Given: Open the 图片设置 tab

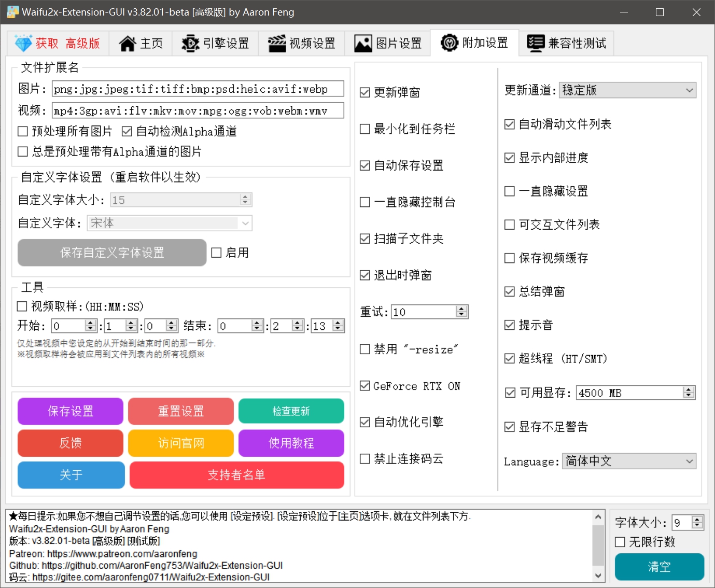Looking at the screenshot, I should point(388,44).
